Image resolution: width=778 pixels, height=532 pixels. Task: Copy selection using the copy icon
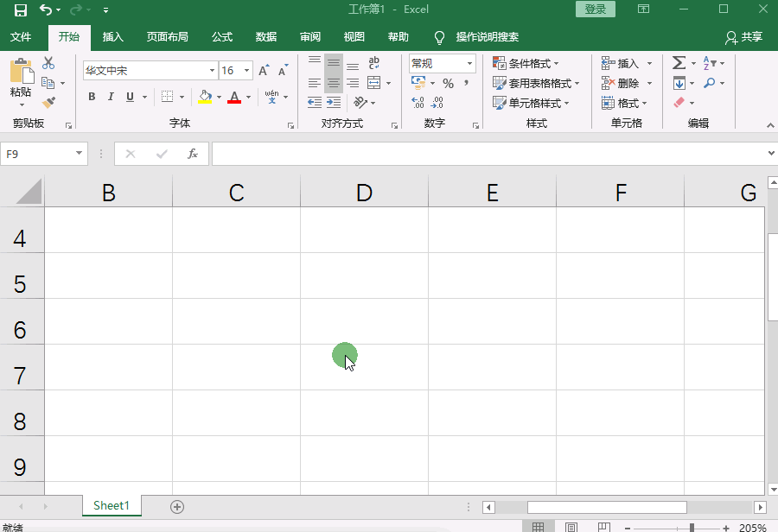click(x=48, y=83)
